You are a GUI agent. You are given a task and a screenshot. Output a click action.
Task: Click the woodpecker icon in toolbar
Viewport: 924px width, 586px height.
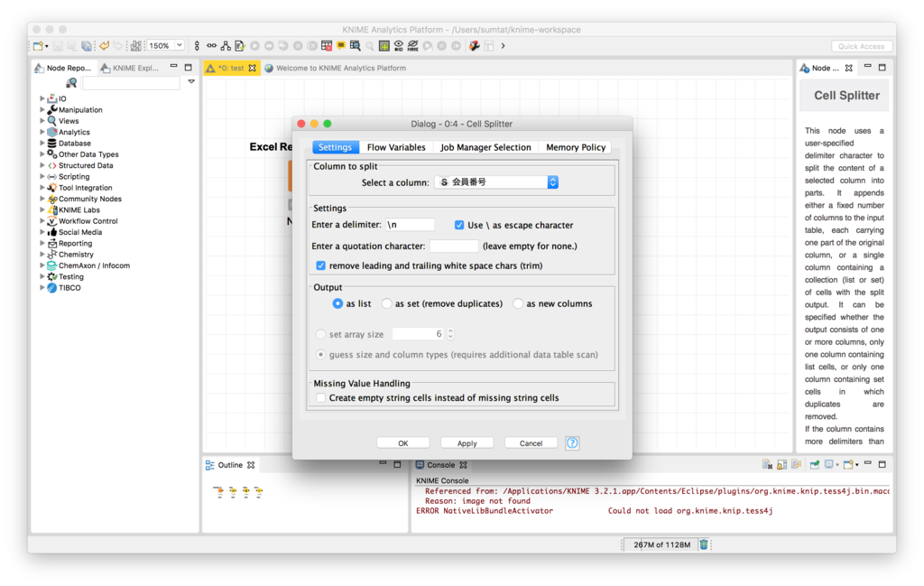475,45
